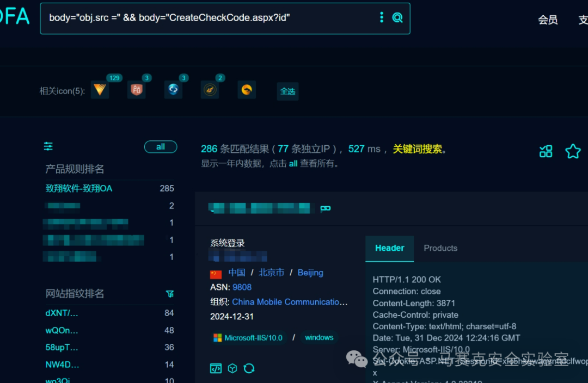Screen dimensions: 588x383
Task: Click the 全选 select-all button
Action: [287, 91]
